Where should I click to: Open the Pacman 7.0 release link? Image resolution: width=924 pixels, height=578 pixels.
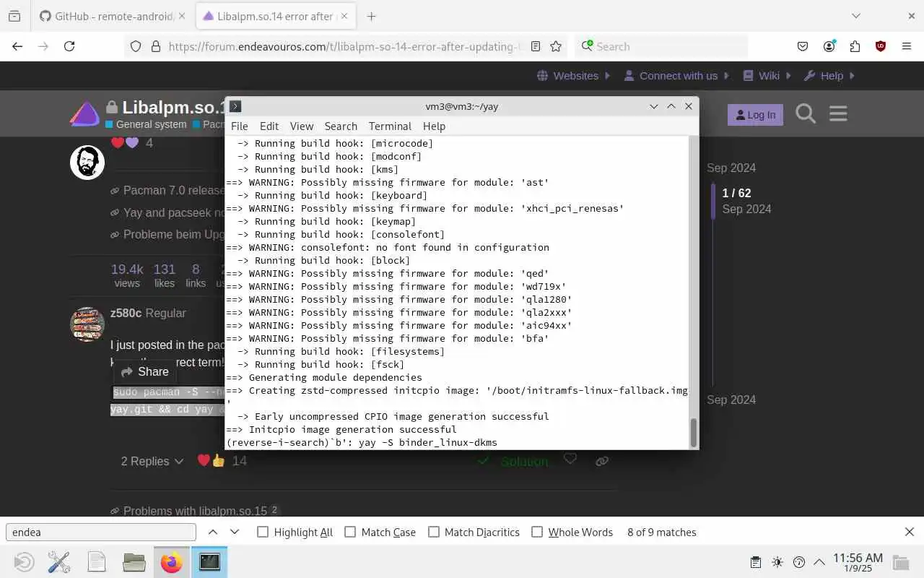click(173, 191)
